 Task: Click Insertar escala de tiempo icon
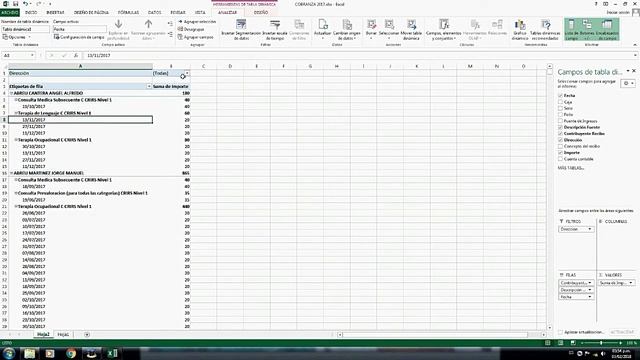pyautogui.click(x=275, y=24)
